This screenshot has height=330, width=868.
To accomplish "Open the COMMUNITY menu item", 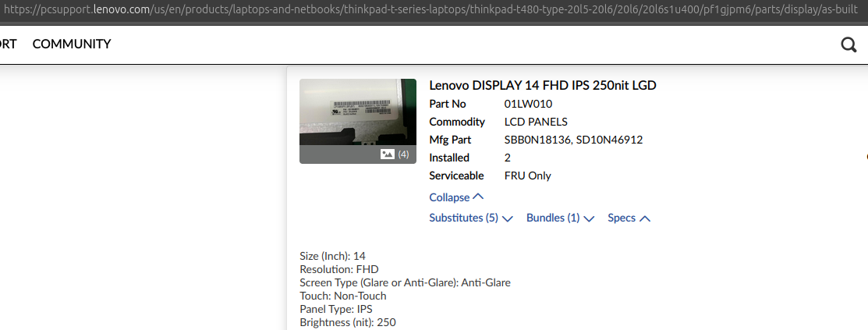I will (72, 44).
